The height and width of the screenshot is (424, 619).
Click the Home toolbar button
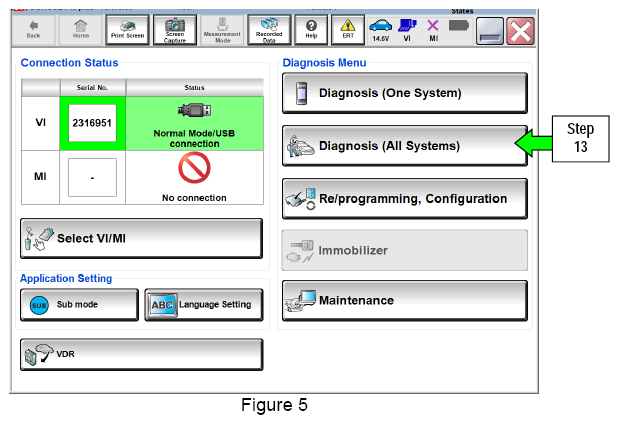point(81,30)
